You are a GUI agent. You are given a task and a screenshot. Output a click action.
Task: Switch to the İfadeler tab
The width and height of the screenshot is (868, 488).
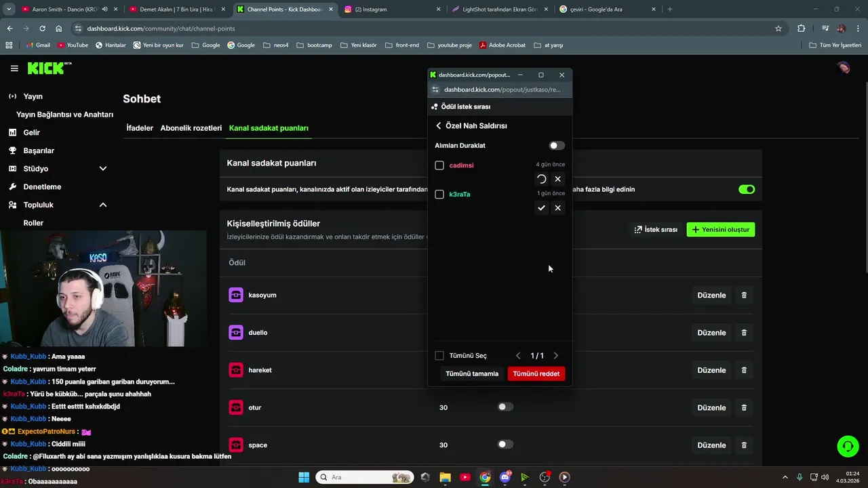click(x=140, y=128)
